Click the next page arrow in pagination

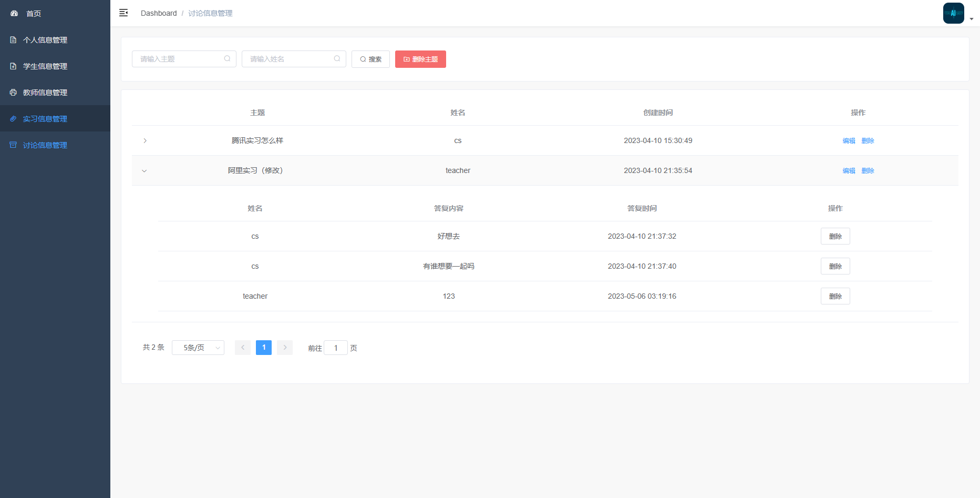point(285,348)
